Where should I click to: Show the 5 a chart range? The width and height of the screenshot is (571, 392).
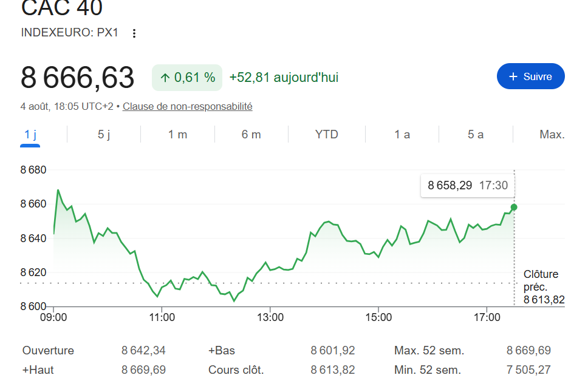pos(476,135)
